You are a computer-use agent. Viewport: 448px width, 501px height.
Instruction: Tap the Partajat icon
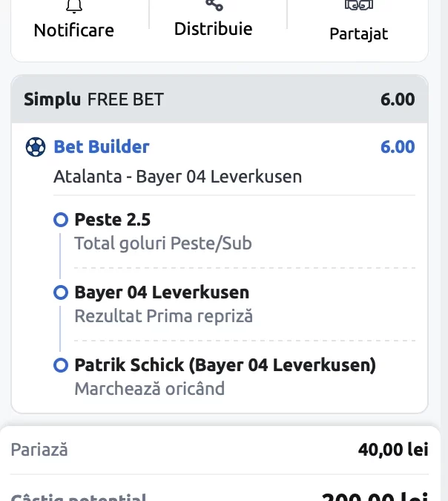coord(358,5)
